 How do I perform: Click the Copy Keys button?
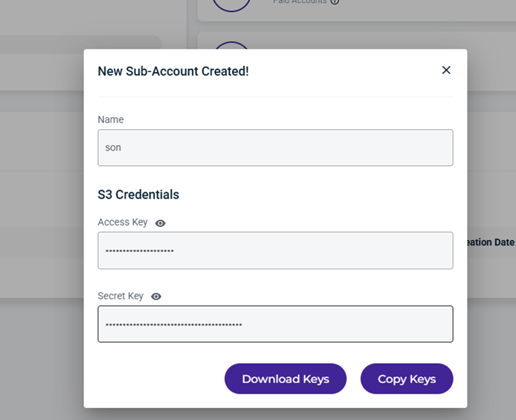[406, 379]
